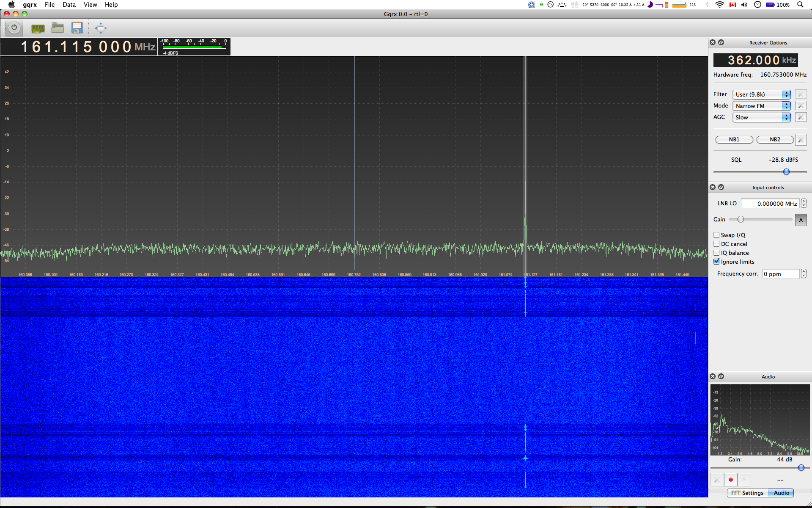The height and width of the screenshot is (508, 812).
Task: Open the AGC dropdown showing Slow
Action: point(761,117)
